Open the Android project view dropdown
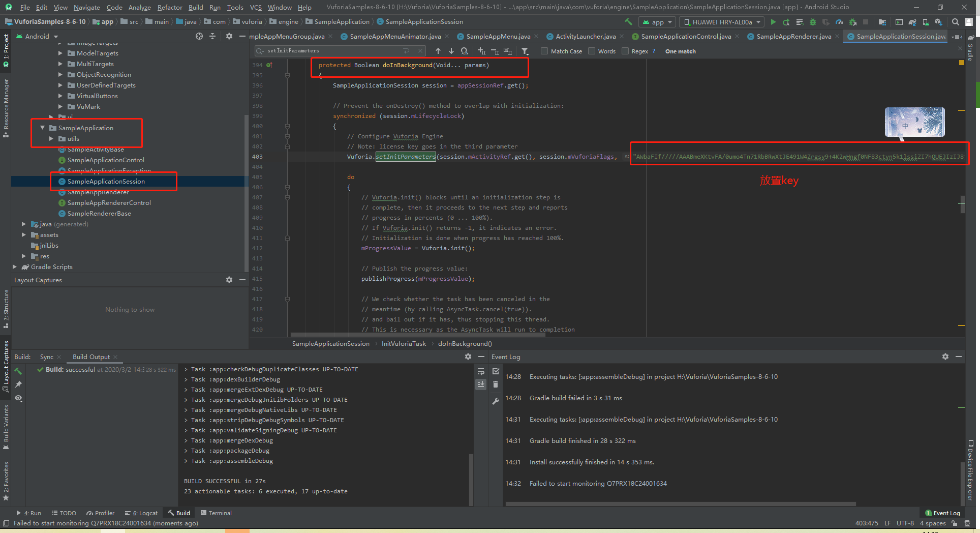 pos(37,36)
